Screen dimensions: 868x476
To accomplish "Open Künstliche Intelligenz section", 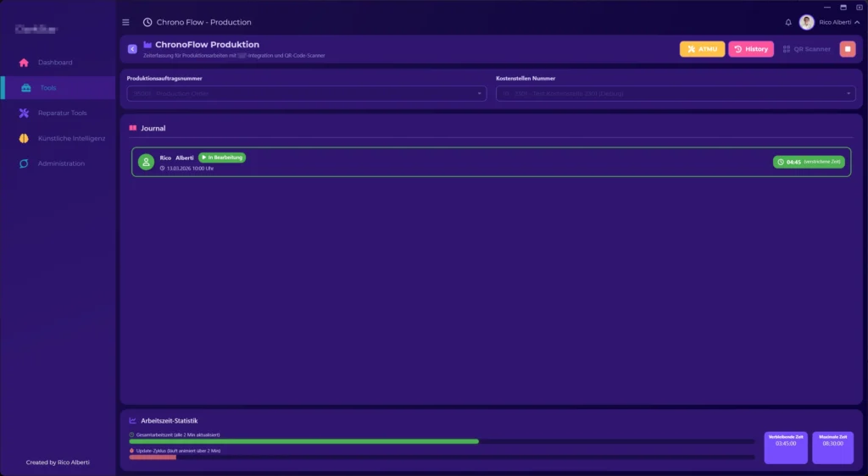I will 58,138.
